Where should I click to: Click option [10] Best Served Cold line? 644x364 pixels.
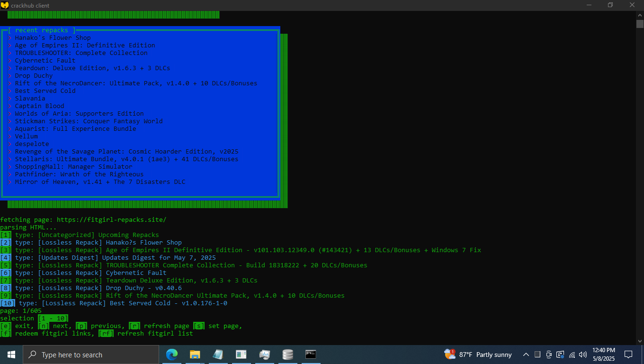tap(114, 303)
